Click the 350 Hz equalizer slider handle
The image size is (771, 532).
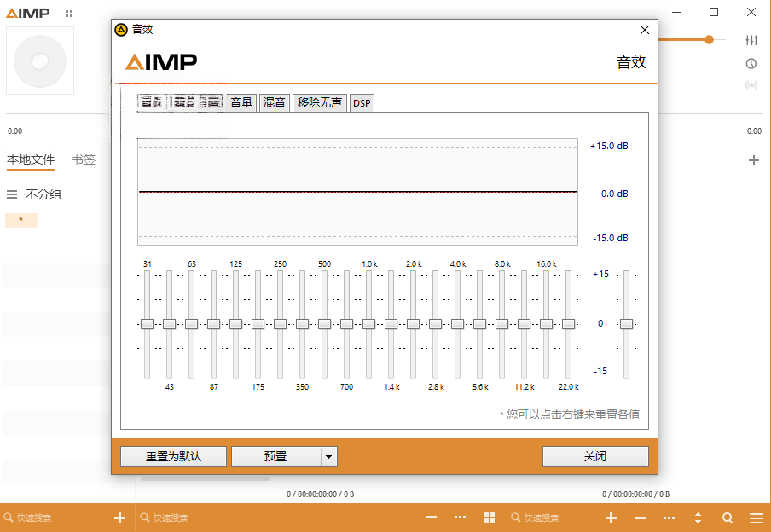[303, 323]
